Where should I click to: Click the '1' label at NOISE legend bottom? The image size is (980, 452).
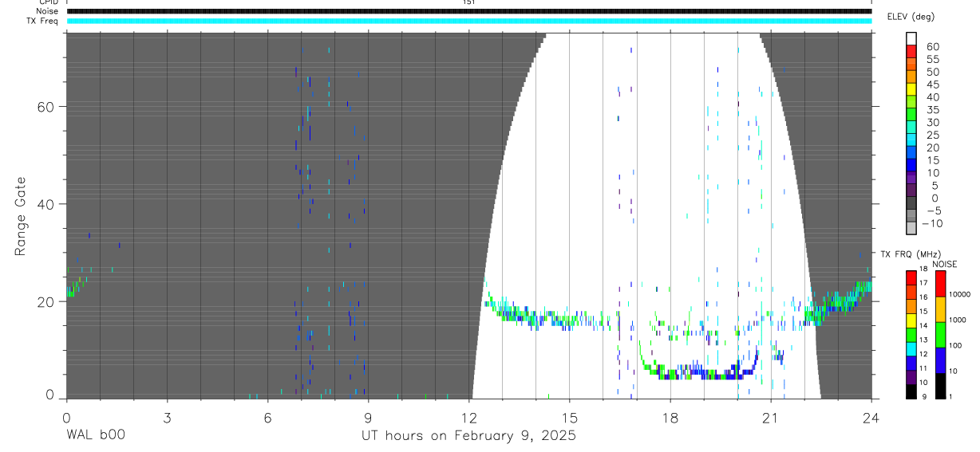[x=951, y=396]
